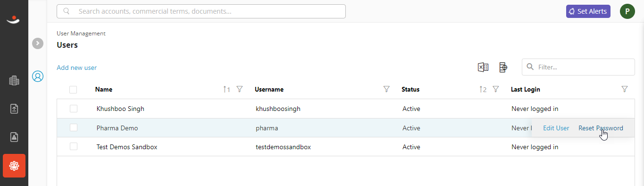This screenshot has height=186, width=644.
Task: Click Never logged in for Test Demos Sandbox
Action: click(535, 147)
